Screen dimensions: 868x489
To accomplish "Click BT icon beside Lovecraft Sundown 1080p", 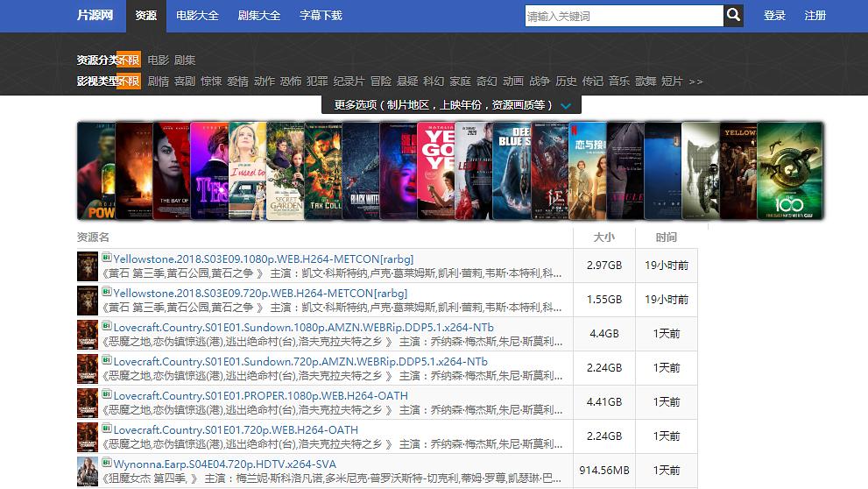I will (x=107, y=326).
